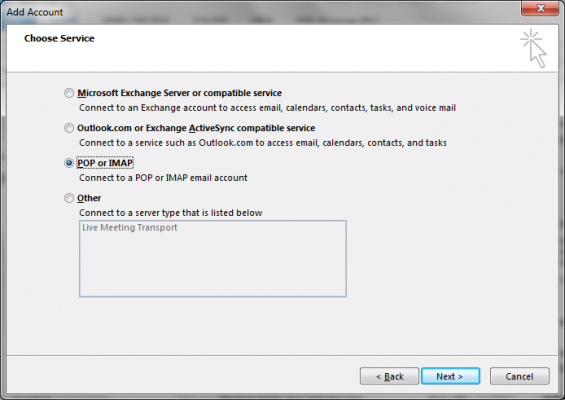The image size is (565, 400).
Task: Choose the POP or IMAP radio option
Action: coord(69,163)
